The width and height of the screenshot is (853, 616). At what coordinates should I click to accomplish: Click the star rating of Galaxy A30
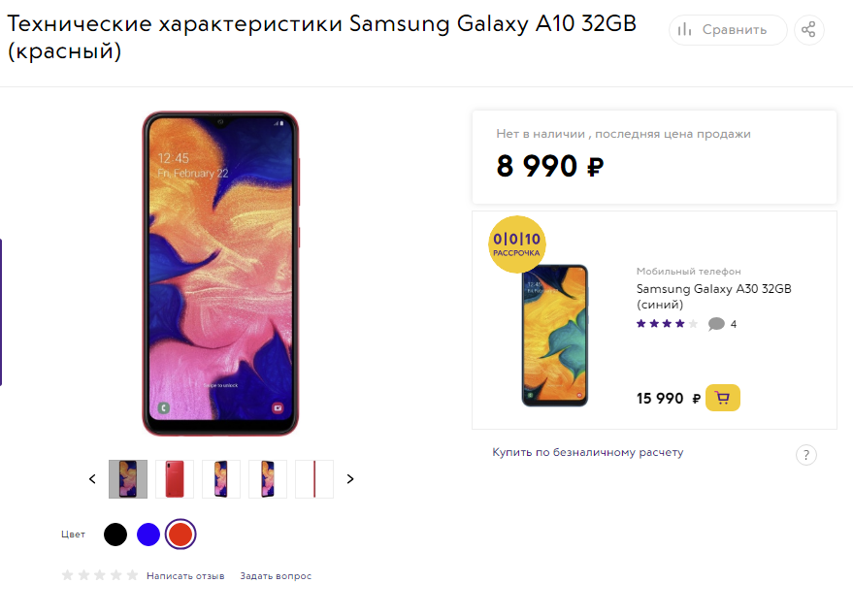point(667,324)
